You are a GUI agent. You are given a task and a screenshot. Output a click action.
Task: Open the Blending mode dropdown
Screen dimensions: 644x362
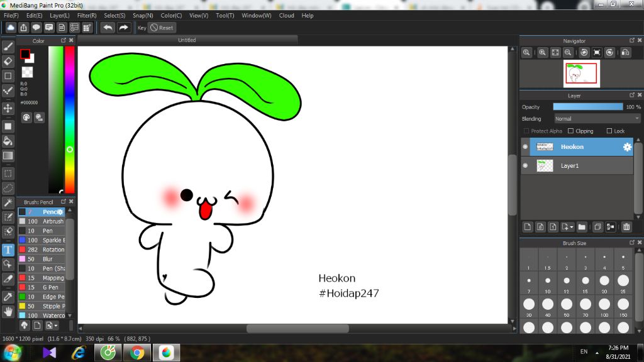[597, 119]
